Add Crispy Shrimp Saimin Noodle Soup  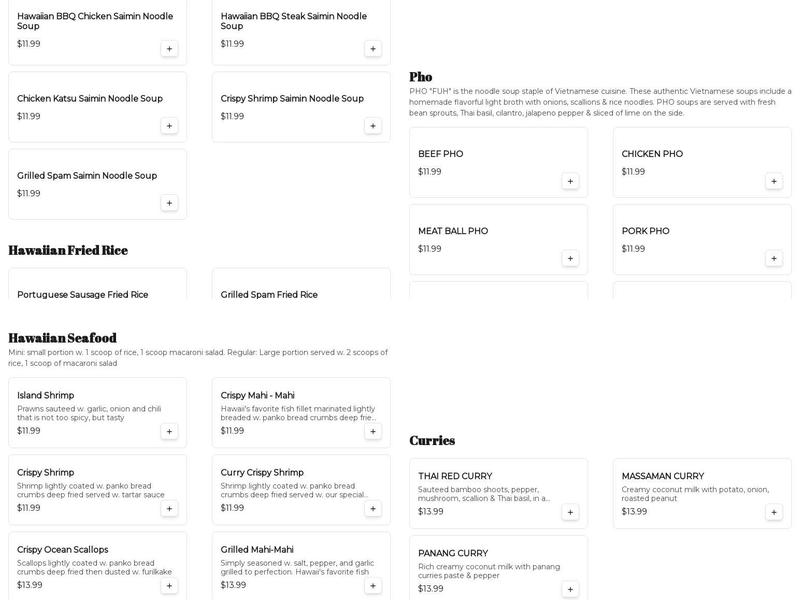tap(373, 126)
